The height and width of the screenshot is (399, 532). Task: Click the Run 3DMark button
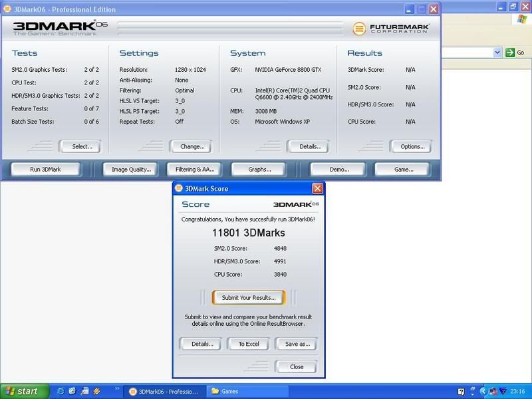point(45,170)
